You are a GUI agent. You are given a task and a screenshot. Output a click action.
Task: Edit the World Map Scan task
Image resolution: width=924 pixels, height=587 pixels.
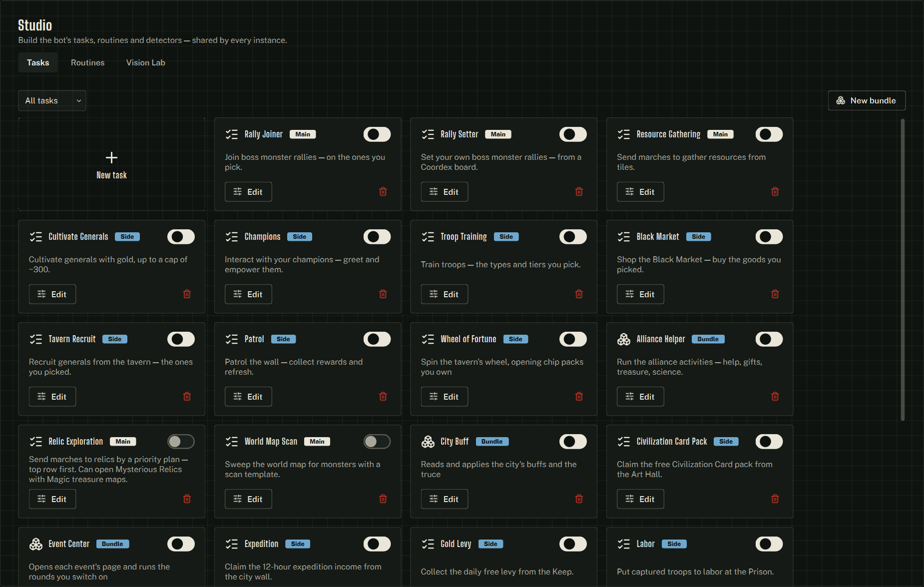(248, 499)
